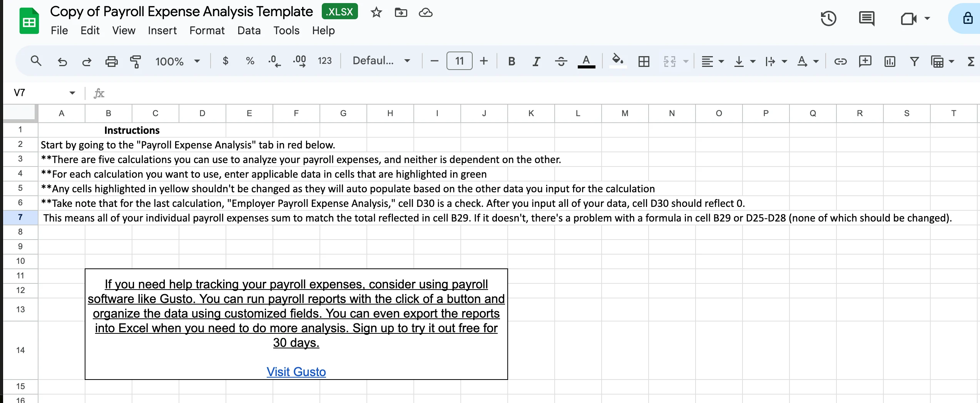The image size is (980, 403).
Task: Increase the font size with plus
Action: pos(484,61)
